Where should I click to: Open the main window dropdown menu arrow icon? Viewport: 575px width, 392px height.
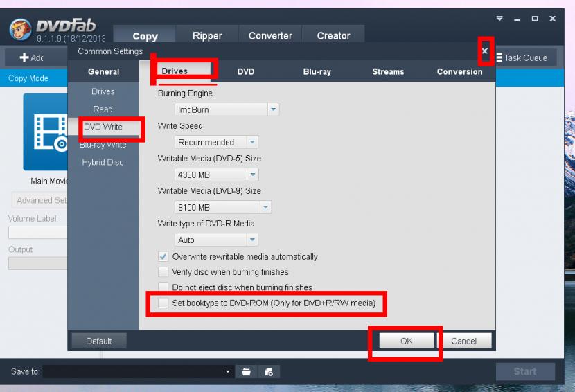499,18
